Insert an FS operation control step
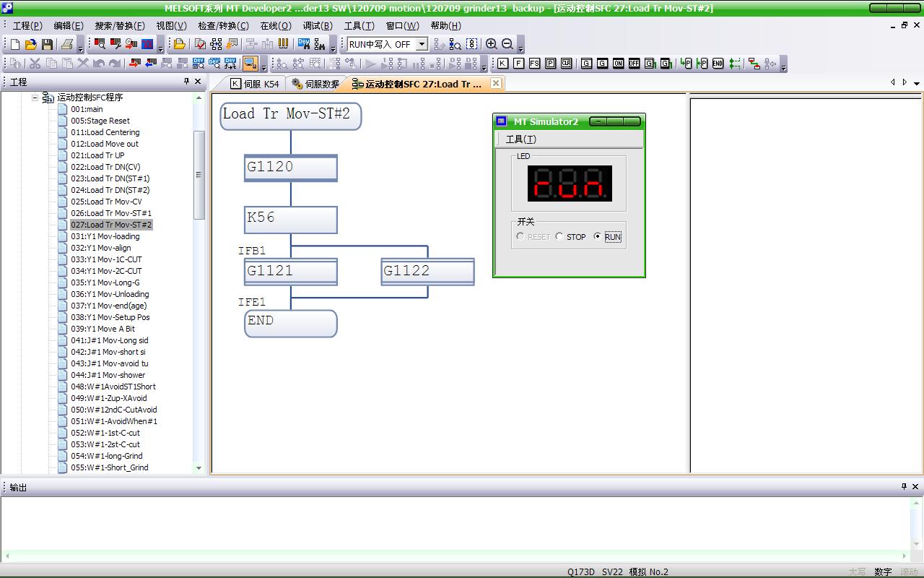The width and height of the screenshot is (924, 578). [534, 64]
